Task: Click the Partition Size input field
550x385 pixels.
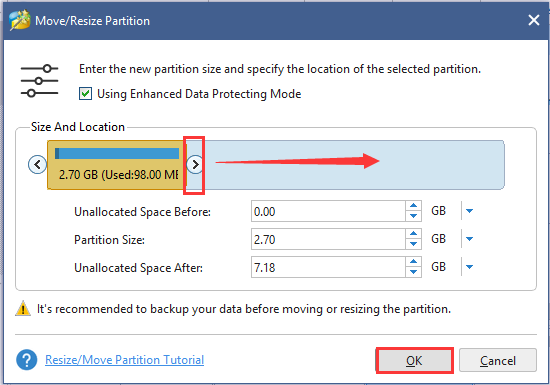Action: click(328, 239)
